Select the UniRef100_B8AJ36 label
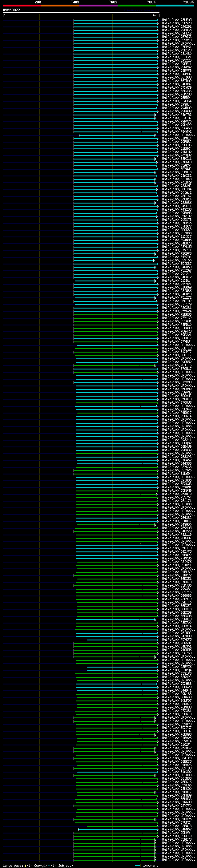This screenshot has height=868, width=197. [x=177, y=91]
